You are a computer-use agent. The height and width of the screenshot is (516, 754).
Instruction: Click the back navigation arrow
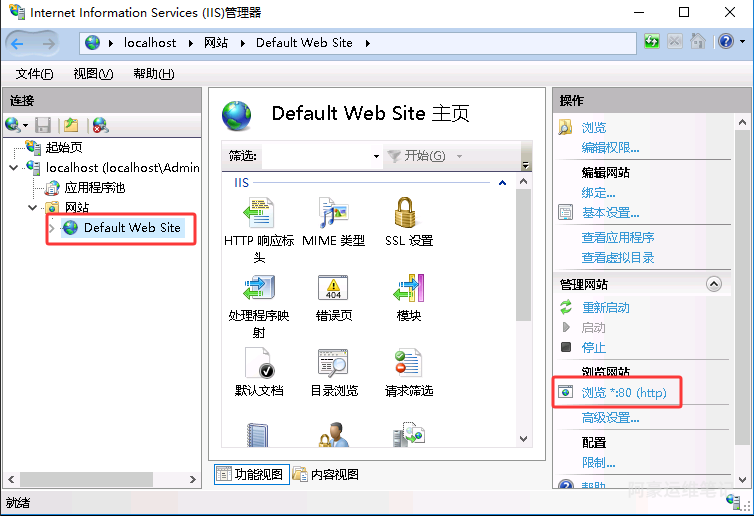coord(17,44)
